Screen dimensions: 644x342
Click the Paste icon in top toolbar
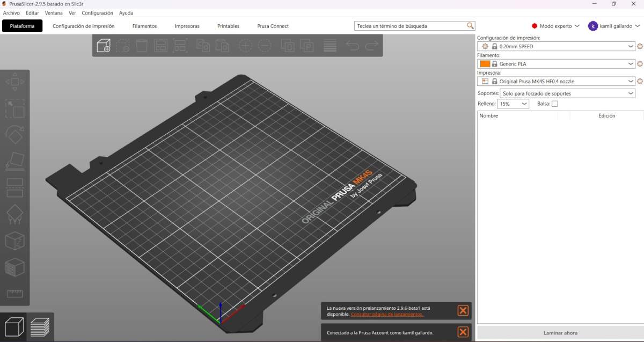click(x=222, y=46)
